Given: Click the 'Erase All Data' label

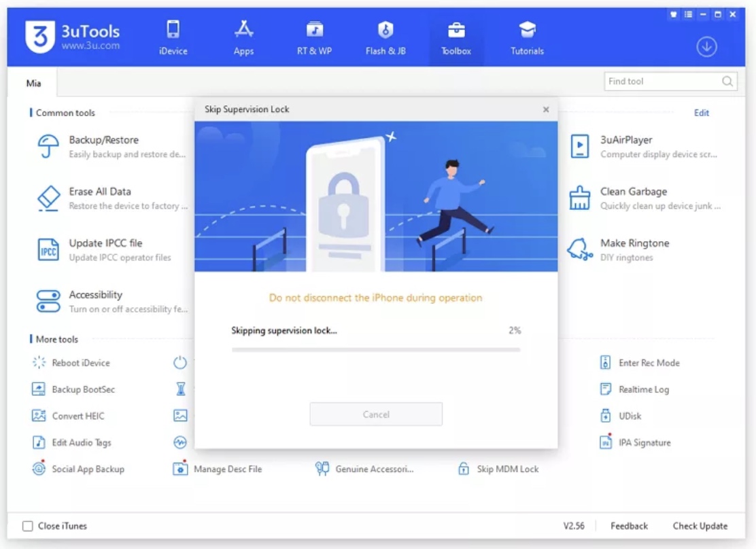Looking at the screenshot, I should tap(100, 192).
